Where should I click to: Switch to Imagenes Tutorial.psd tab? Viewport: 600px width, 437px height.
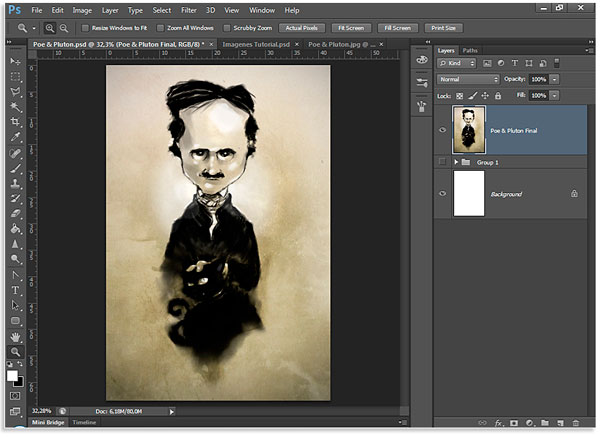point(256,44)
